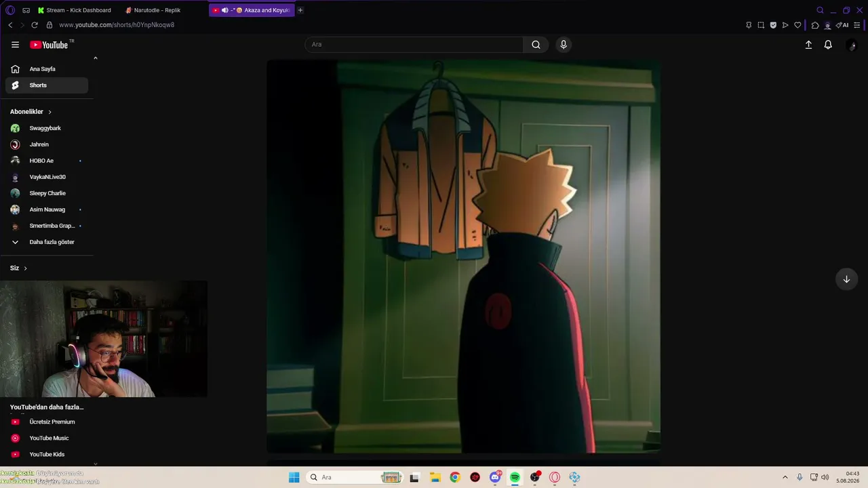This screenshot has width=868, height=488.
Task: Open YouTube Music link
Action: pyautogui.click(x=47, y=438)
